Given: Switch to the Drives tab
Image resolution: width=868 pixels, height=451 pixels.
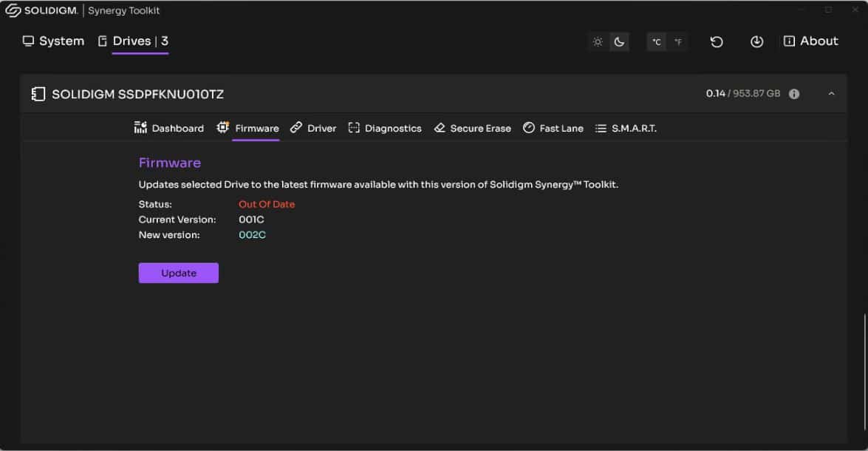Looking at the screenshot, I should (x=133, y=41).
